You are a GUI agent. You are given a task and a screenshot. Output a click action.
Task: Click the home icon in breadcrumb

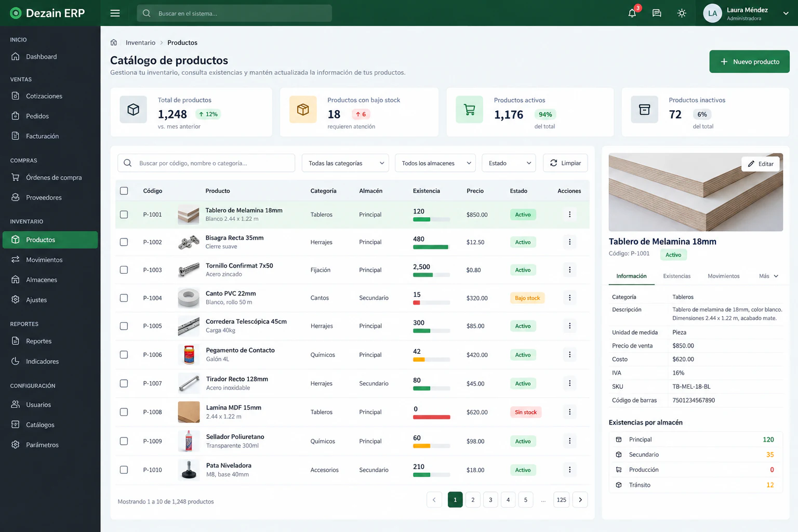[114, 43]
